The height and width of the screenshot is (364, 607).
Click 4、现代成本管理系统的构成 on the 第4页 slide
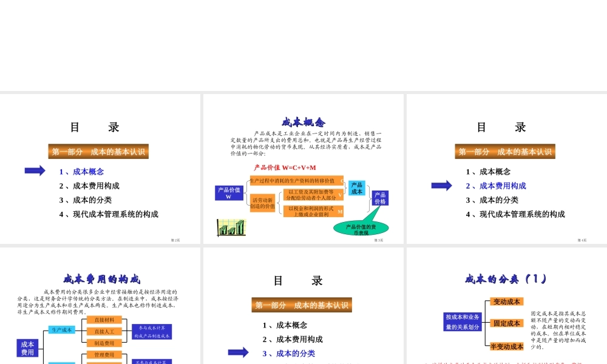515,214
